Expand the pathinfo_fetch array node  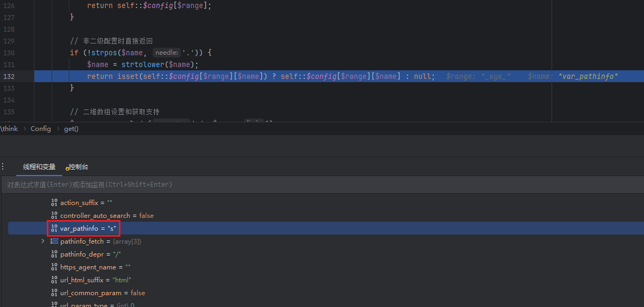pos(42,242)
